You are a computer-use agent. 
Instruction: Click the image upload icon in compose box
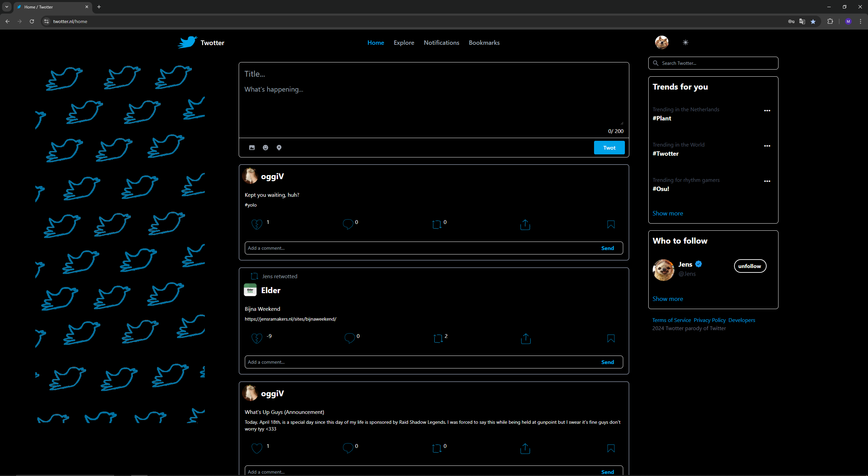click(x=252, y=148)
